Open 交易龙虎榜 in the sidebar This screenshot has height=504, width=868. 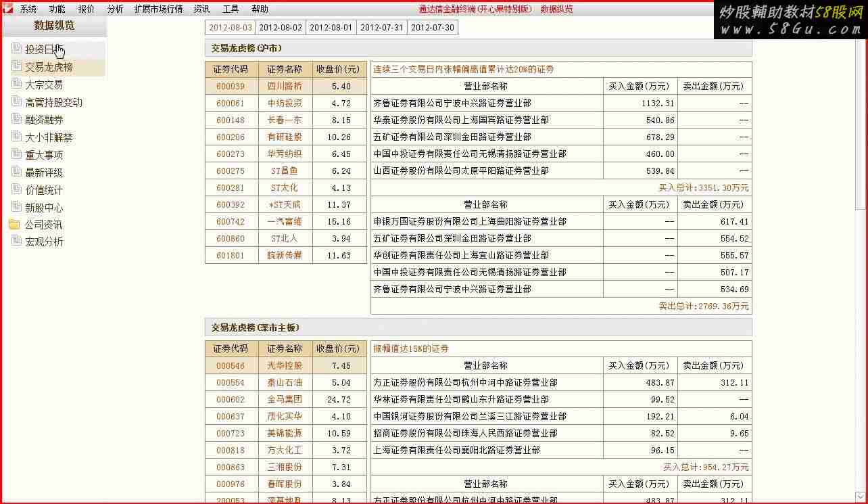tap(49, 67)
